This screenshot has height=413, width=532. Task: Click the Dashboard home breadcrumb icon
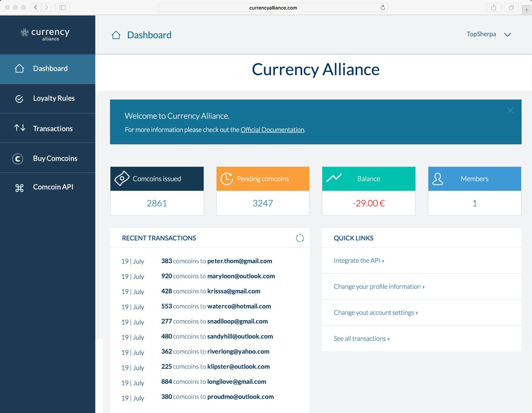click(x=116, y=35)
